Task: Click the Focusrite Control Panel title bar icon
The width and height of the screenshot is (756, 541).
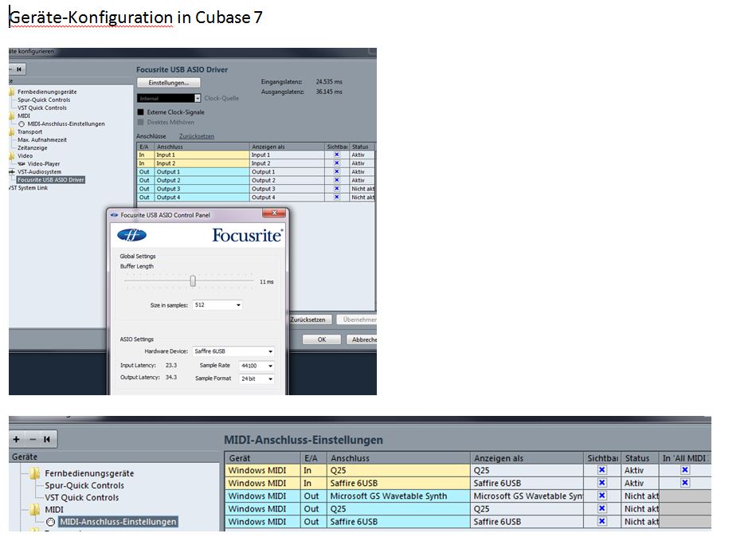Action: pos(114,215)
